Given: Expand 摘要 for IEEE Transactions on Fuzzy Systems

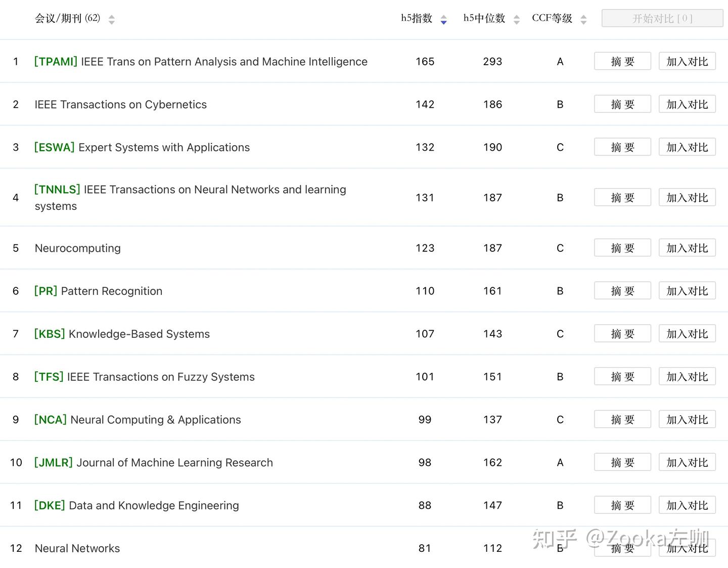Looking at the screenshot, I should (622, 377).
